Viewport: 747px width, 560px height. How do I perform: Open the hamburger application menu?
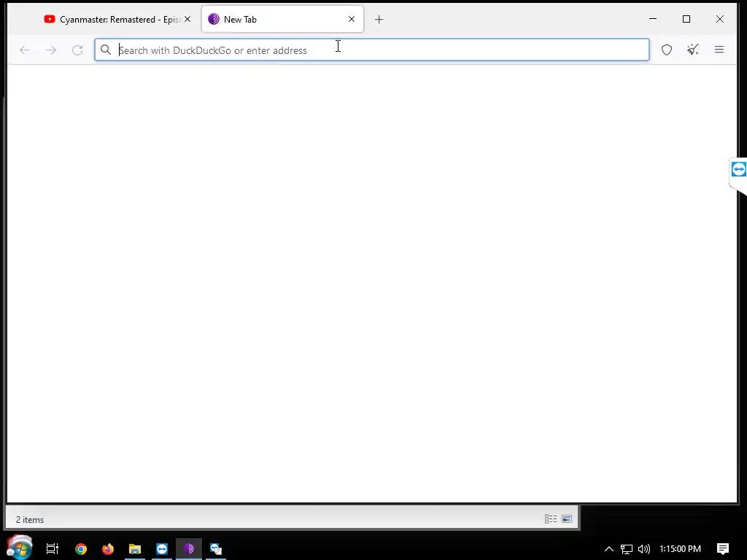click(x=719, y=50)
